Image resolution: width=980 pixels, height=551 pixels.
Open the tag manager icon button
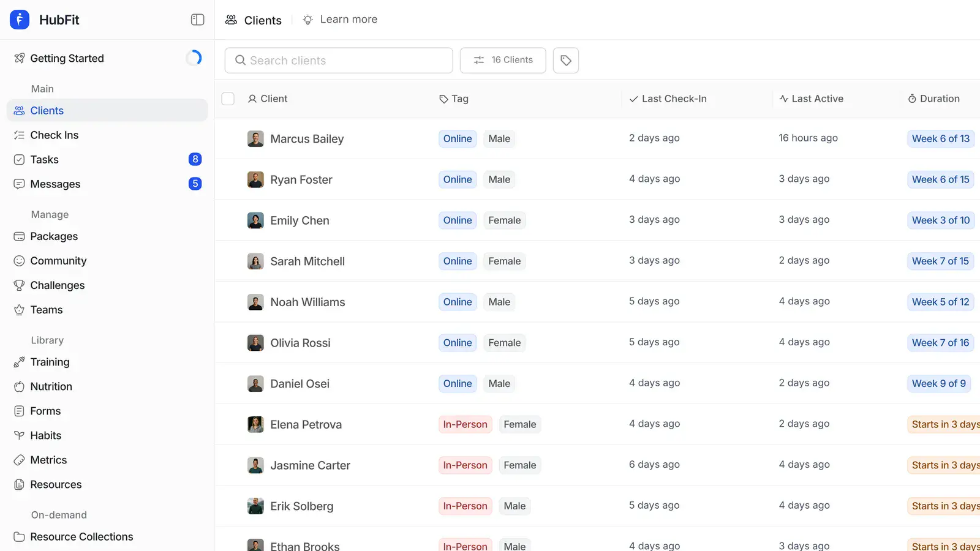coord(566,60)
